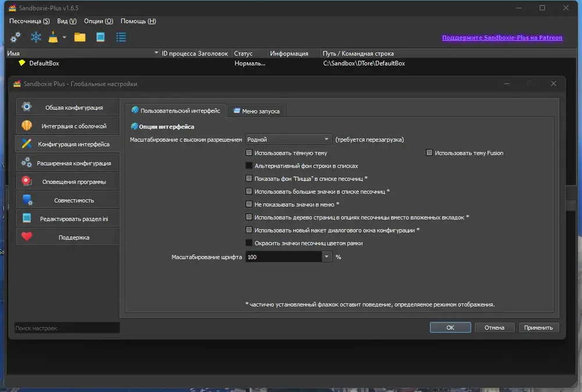Toggle Использовать тёмную тему checkbox

pyautogui.click(x=249, y=152)
